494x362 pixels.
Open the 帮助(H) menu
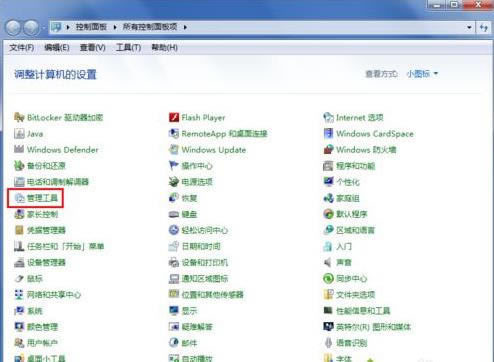click(164, 48)
